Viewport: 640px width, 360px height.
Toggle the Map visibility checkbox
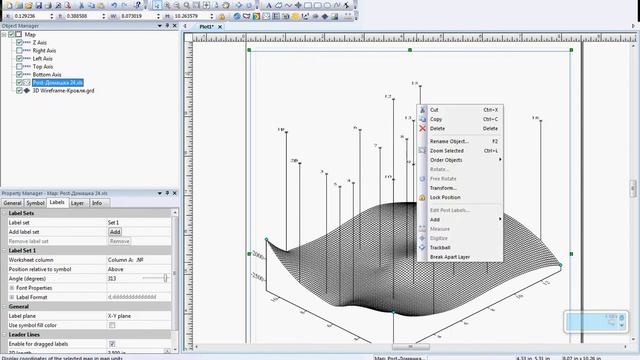tap(11, 34)
